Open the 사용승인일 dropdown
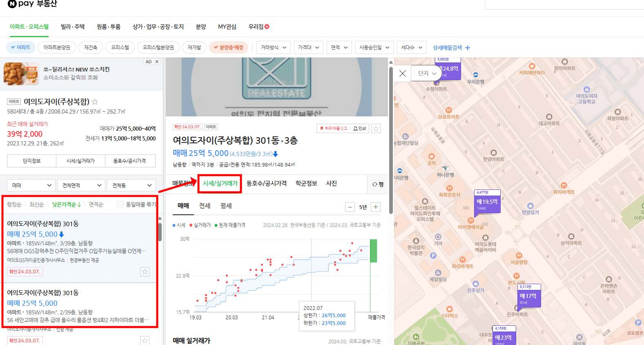Image resolution: width=644 pixels, height=345 pixels. (x=374, y=47)
